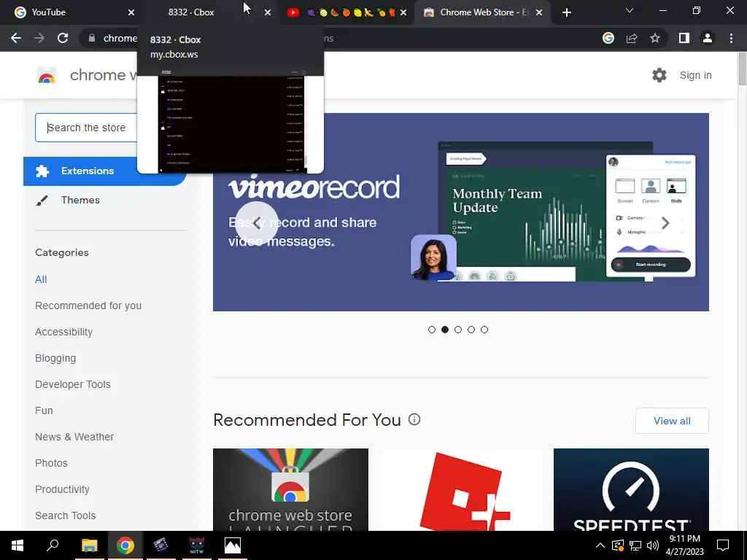Close the fruit emoji tab
This screenshot has height=560, width=747.
pyautogui.click(x=403, y=12)
